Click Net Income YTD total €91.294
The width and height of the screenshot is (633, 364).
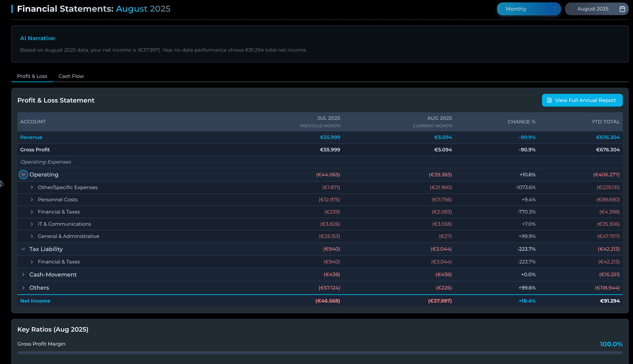click(610, 301)
